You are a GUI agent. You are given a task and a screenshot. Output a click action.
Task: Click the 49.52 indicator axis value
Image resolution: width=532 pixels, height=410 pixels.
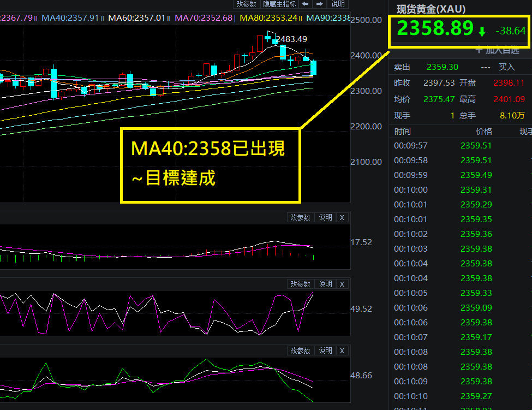(361, 309)
